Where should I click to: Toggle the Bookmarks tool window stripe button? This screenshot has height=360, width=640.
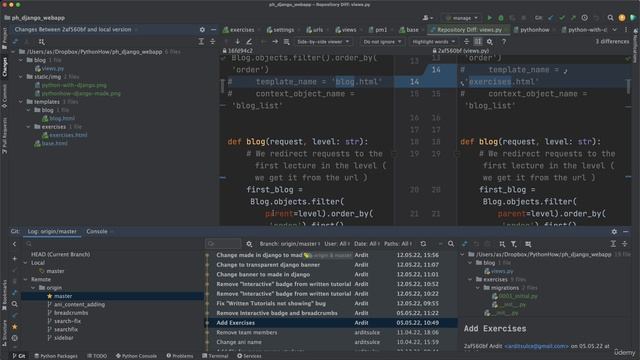pos(4,294)
